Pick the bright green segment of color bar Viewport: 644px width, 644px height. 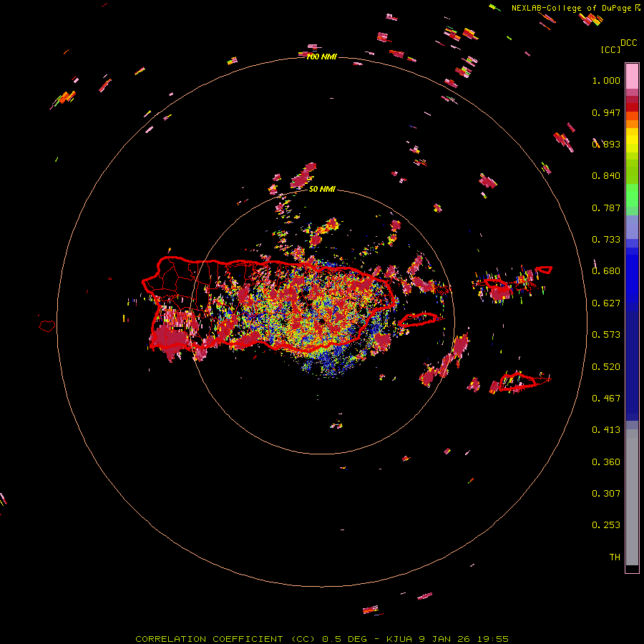[632, 195]
